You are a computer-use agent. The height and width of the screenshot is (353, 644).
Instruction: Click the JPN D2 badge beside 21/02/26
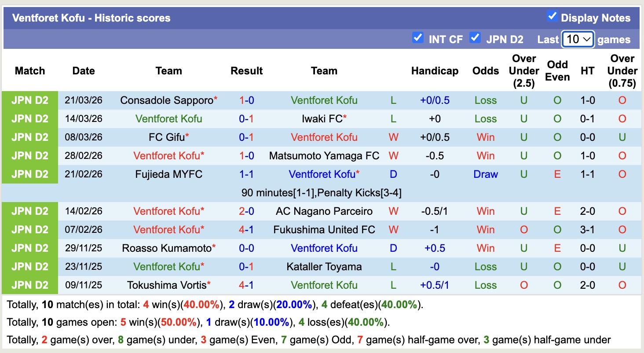(x=29, y=174)
